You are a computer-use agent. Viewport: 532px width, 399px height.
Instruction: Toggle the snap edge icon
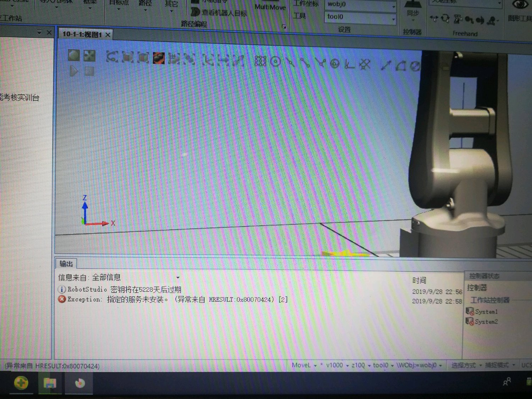321,63
